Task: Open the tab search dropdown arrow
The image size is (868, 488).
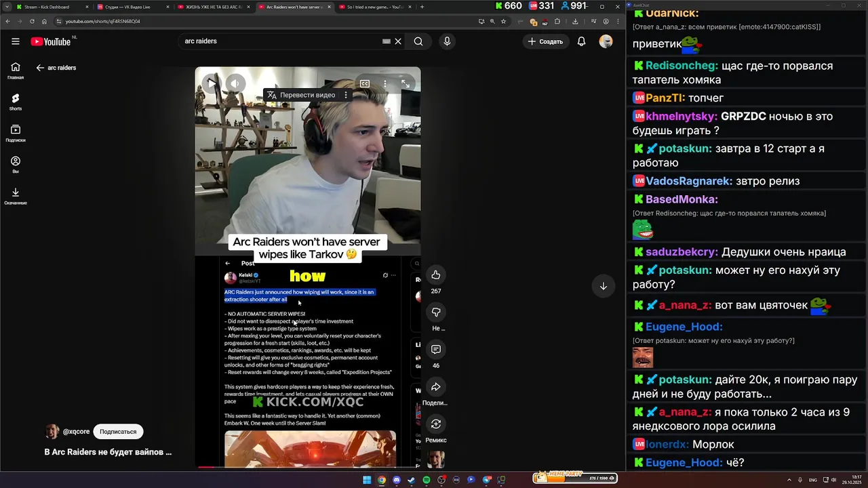Action: (x=7, y=7)
